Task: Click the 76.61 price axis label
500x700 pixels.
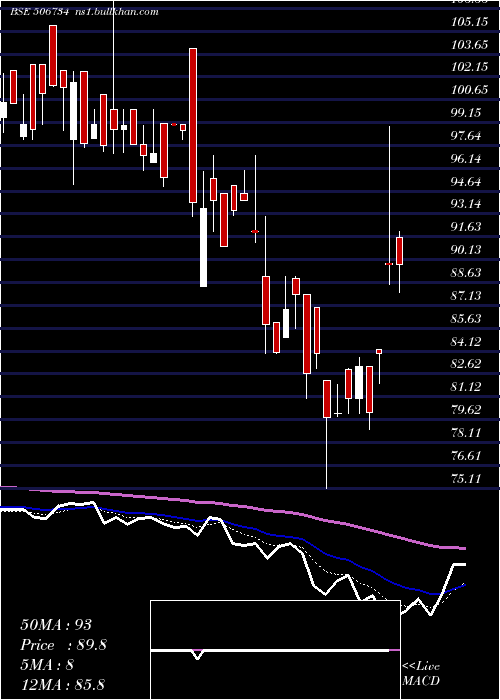Action: tap(467, 455)
